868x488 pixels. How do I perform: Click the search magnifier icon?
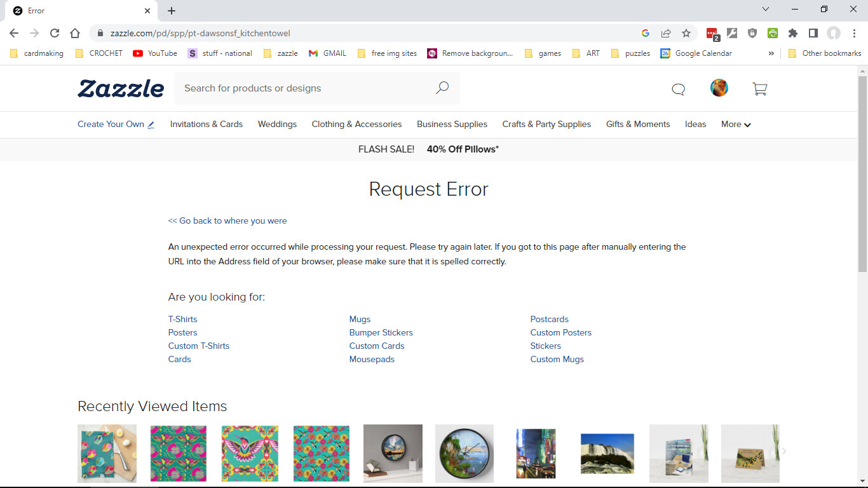(x=442, y=88)
